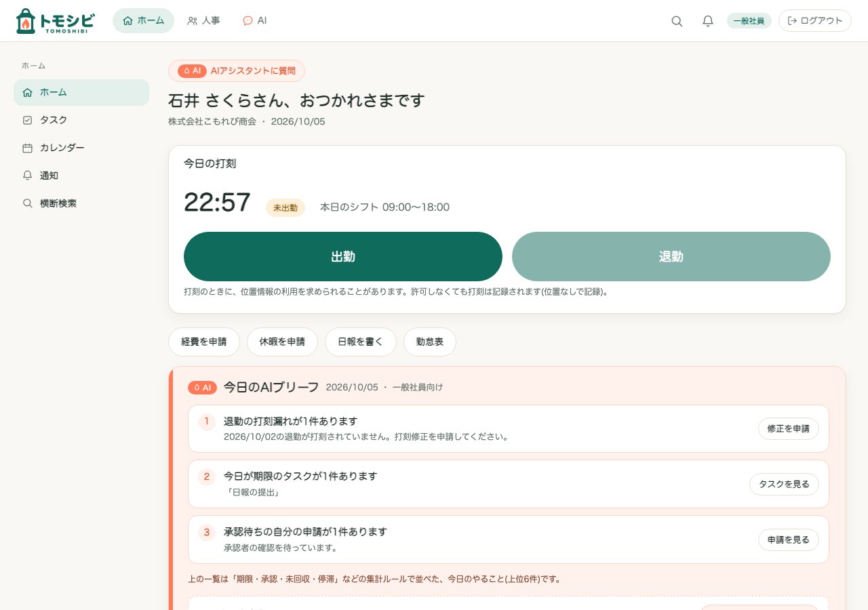Click the 退勤の打刻漏れが1件あります brief item

point(509,428)
